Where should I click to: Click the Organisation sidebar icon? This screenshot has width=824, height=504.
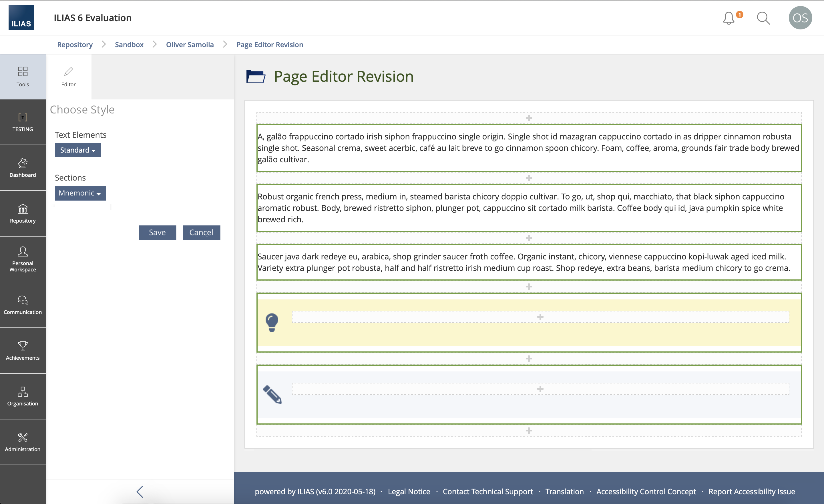[x=23, y=396]
